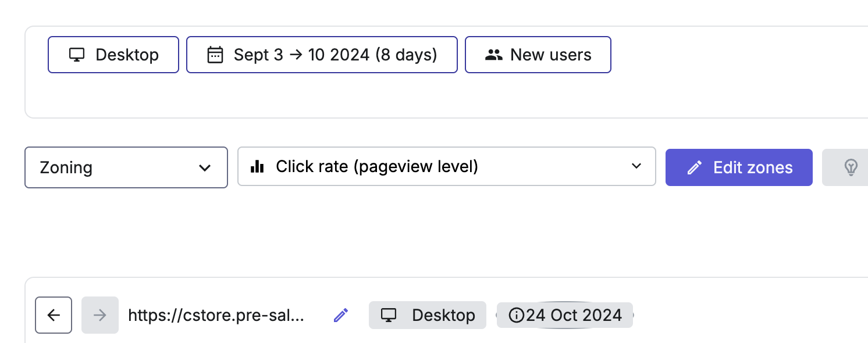Expand the Zoning dropdown
868x343 pixels.
coord(126,167)
